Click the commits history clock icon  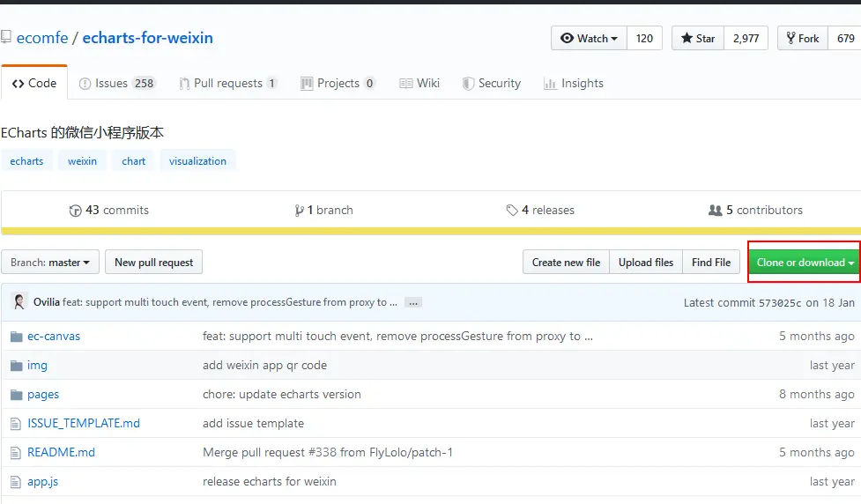(x=75, y=211)
